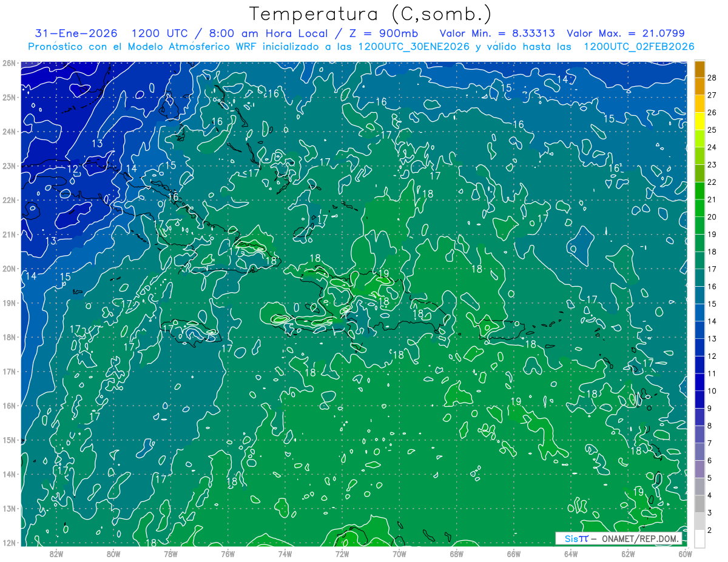Click the topmost legend band above 28

(699, 69)
